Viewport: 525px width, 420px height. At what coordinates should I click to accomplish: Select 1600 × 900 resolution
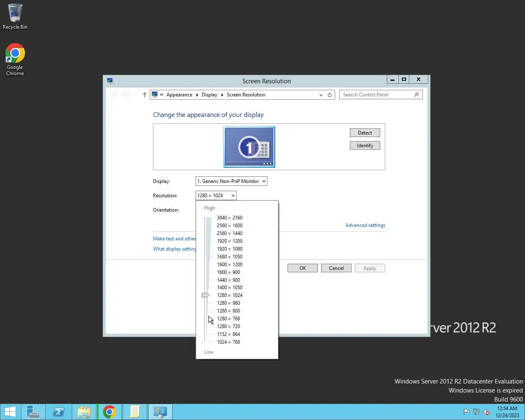pyautogui.click(x=228, y=272)
